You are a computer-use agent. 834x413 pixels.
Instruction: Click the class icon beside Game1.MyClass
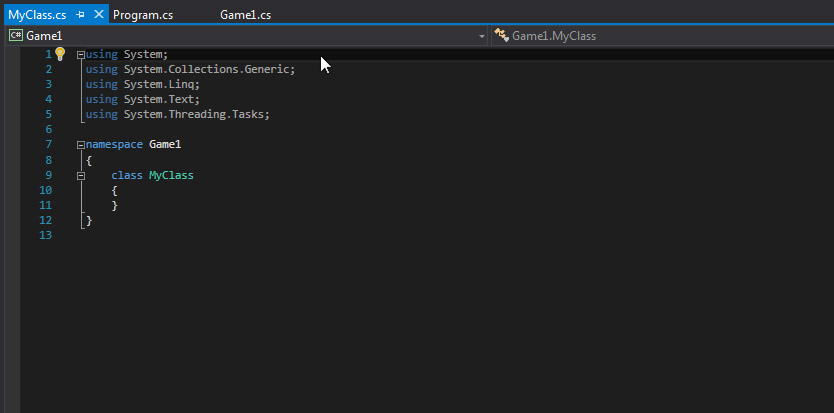coord(501,36)
